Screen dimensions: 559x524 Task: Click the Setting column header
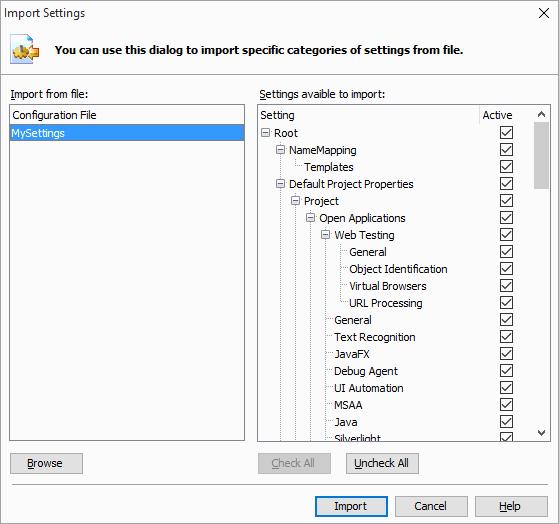(369, 115)
